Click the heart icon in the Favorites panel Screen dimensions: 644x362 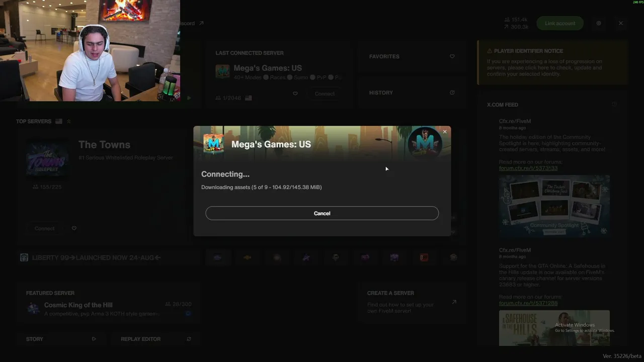[452, 56]
